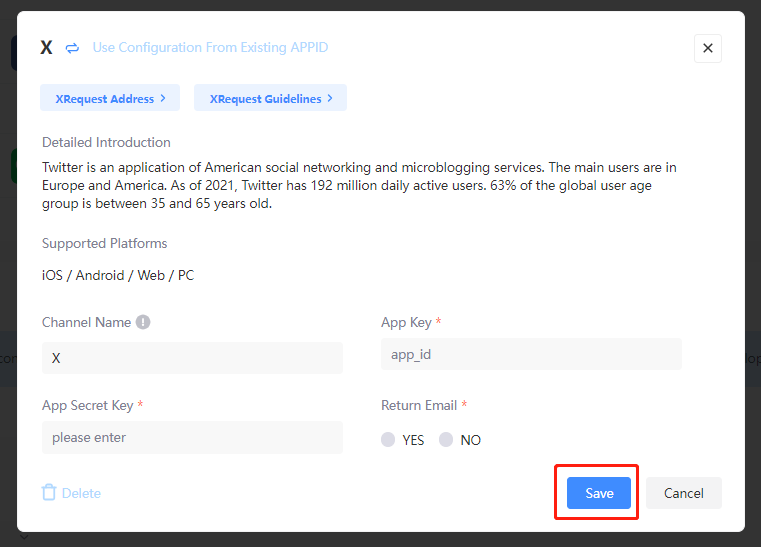This screenshot has width=761, height=547.
Task: Click the App Secret Key field
Action: [192, 437]
